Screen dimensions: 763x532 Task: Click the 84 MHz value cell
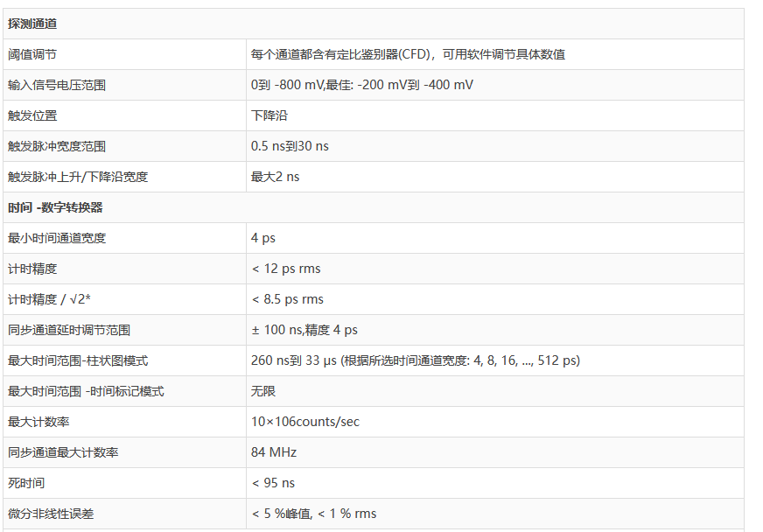274,452
